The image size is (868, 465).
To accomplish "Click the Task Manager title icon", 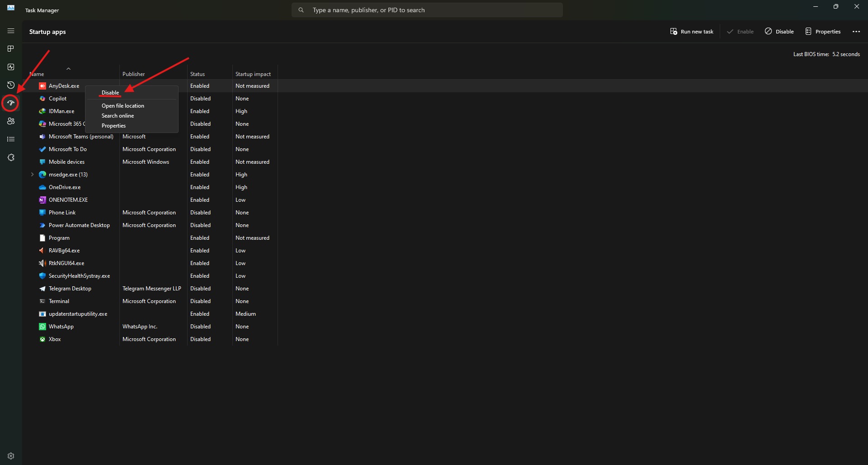I will pos(11,8).
